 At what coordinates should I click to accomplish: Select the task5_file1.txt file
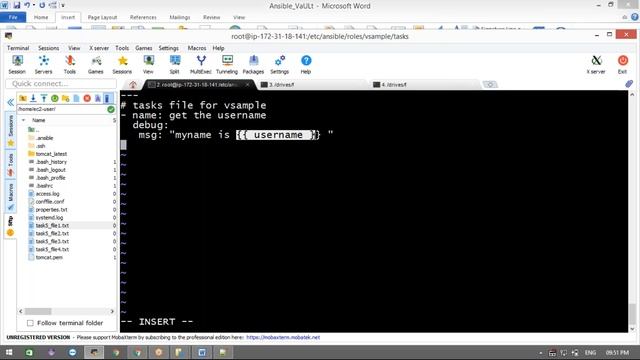(52, 226)
